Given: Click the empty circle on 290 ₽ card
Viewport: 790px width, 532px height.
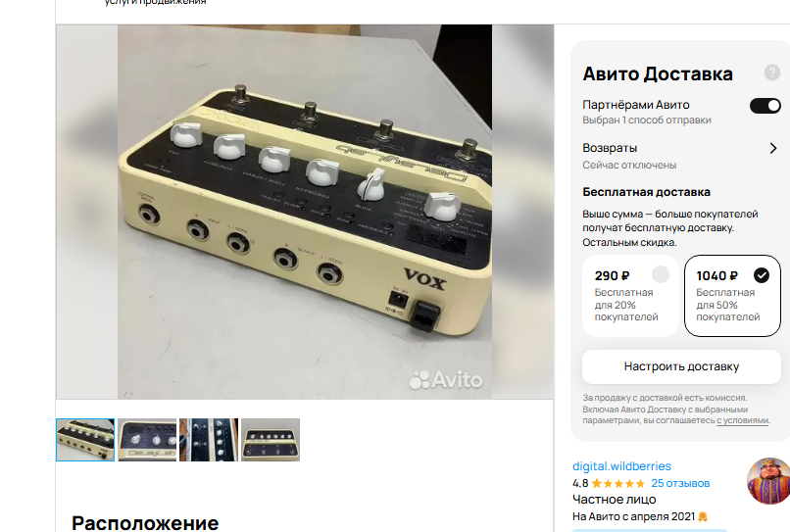Looking at the screenshot, I should pos(661,274).
